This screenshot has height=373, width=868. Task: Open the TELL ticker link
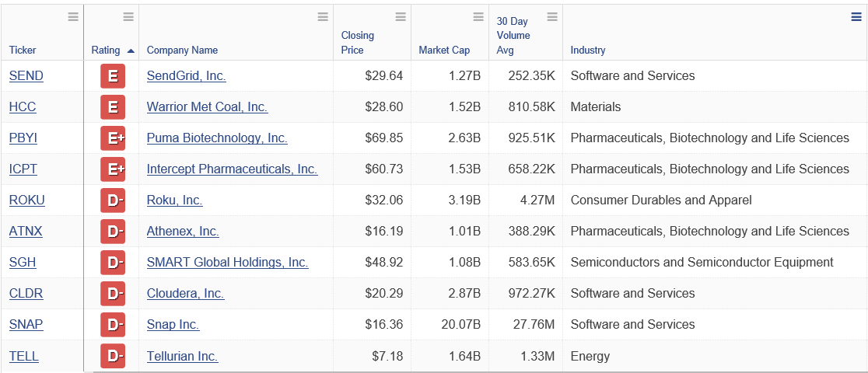click(x=24, y=356)
